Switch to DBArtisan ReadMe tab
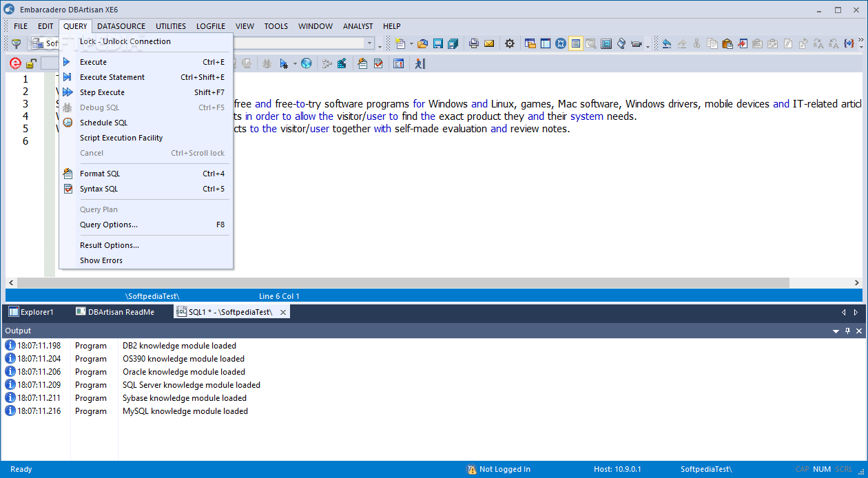Image resolution: width=868 pixels, height=478 pixels. coord(116,312)
